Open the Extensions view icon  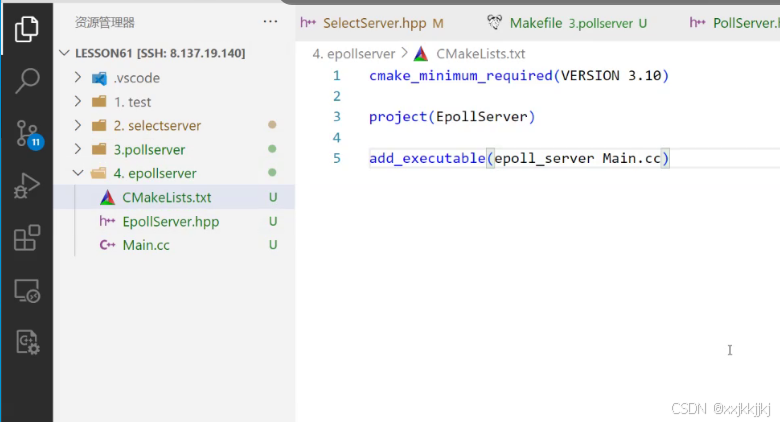click(x=27, y=238)
